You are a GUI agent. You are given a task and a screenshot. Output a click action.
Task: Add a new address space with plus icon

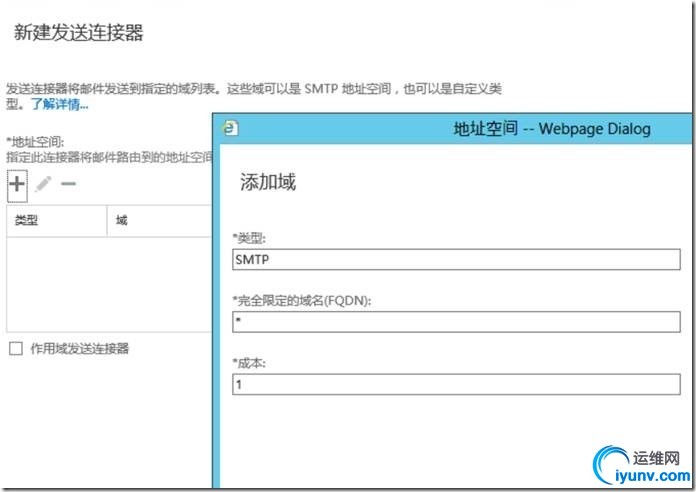(17, 184)
